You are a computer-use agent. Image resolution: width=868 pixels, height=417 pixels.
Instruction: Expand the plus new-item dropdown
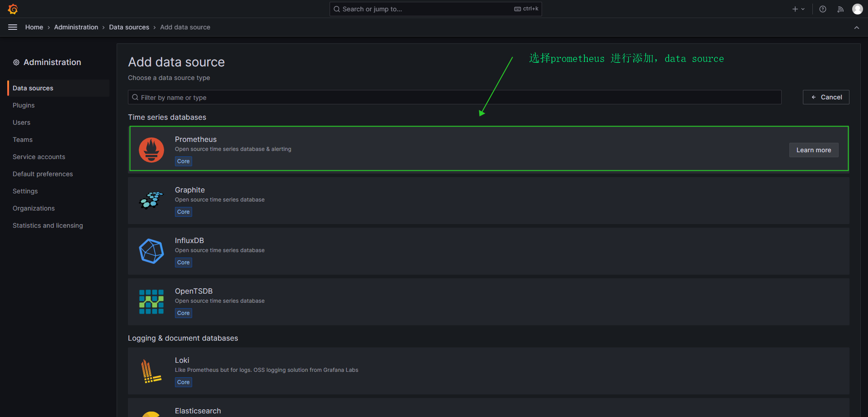coord(798,9)
